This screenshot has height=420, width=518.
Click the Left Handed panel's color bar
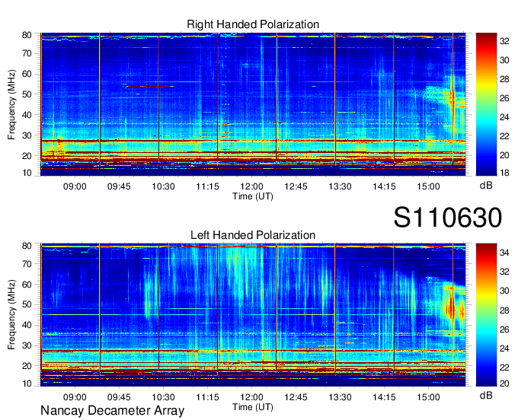486,315
